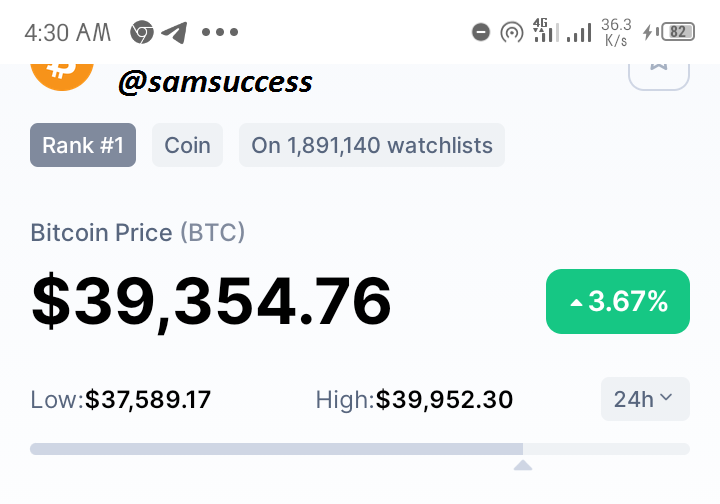Tap the 4G signal strength icon
720x504 pixels.
tap(546, 30)
